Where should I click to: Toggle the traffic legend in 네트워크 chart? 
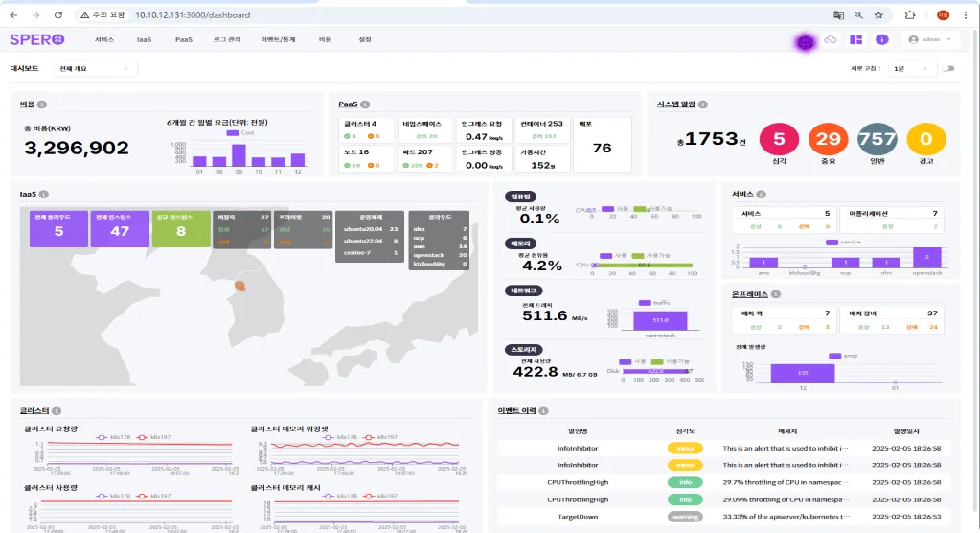tap(654, 303)
